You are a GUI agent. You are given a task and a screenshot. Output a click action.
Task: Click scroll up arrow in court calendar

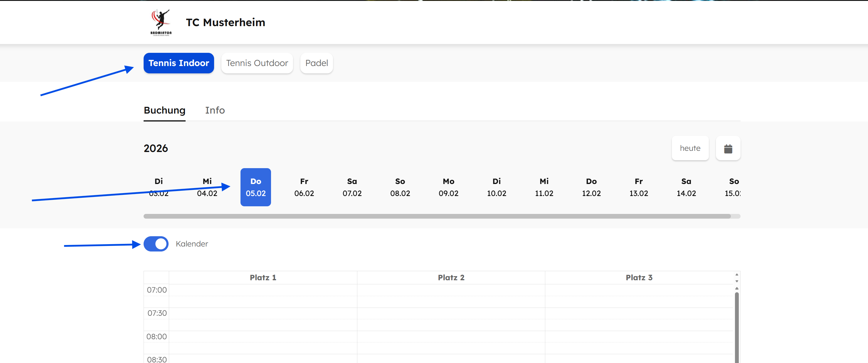coord(736,288)
